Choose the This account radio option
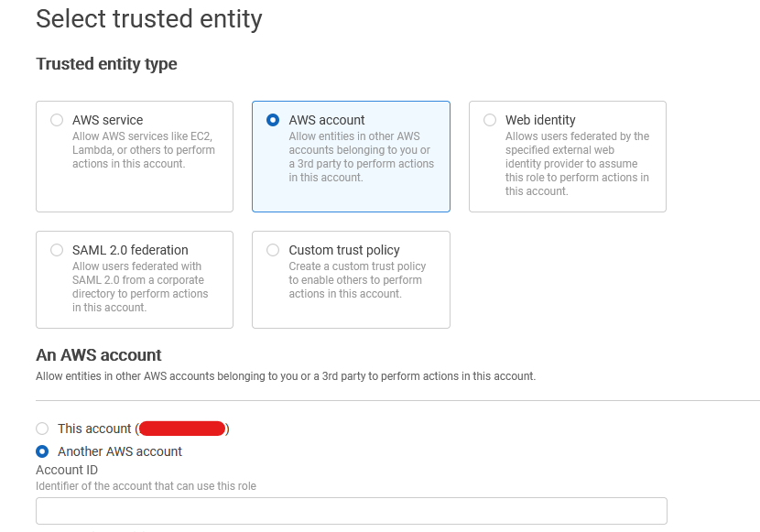The width and height of the screenshot is (760, 532). coord(40,429)
